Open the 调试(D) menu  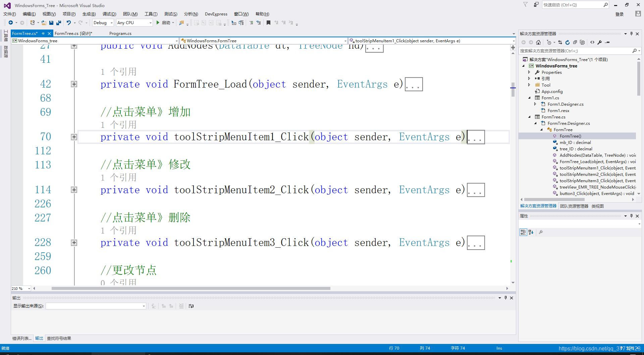click(x=109, y=14)
